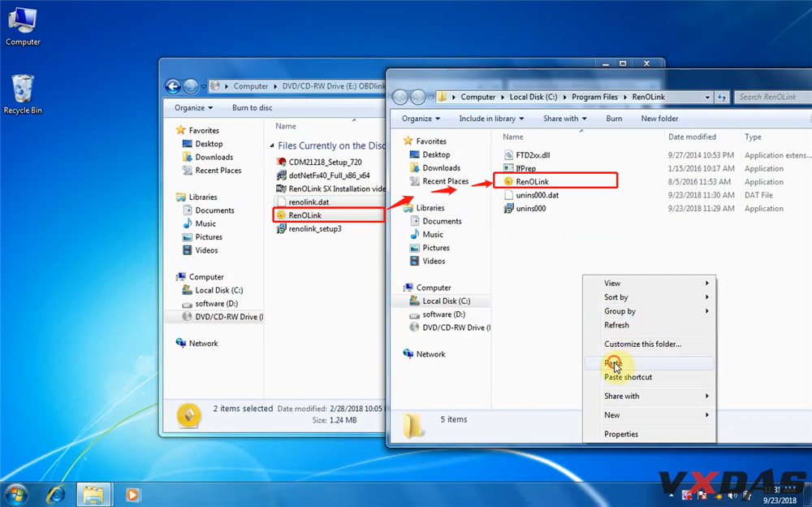Image resolution: width=812 pixels, height=507 pixels.
Task: Open the Sort by submenu
Action: click(650, 297)
